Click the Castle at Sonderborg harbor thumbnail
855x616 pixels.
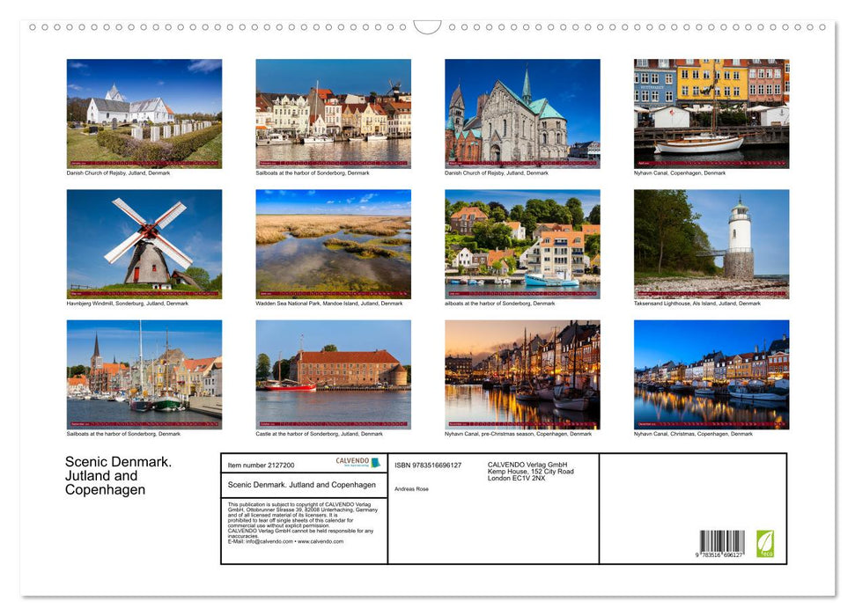[333, 374]
